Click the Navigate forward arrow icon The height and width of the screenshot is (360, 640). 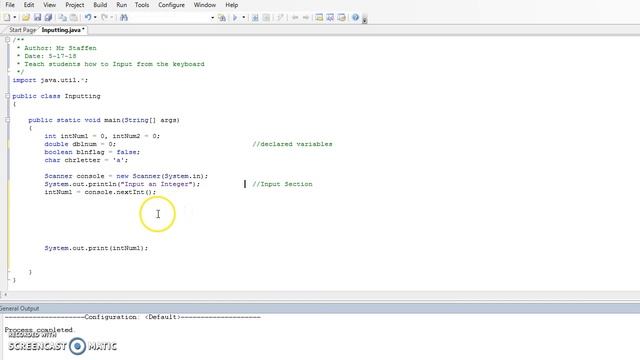[x=306, y=18]
